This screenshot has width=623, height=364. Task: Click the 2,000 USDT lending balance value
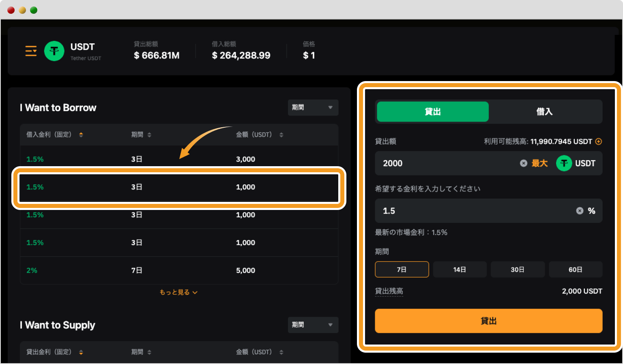(x=582, y=291)
